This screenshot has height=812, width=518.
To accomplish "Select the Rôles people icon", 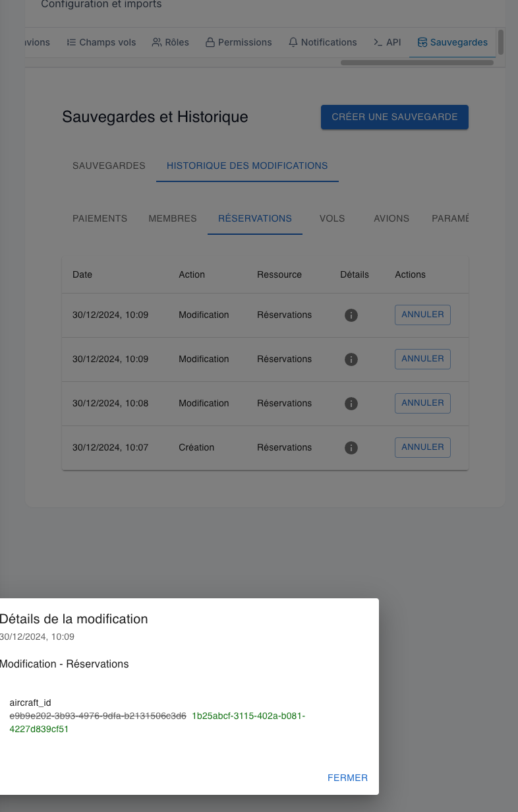I will (156, 42).
